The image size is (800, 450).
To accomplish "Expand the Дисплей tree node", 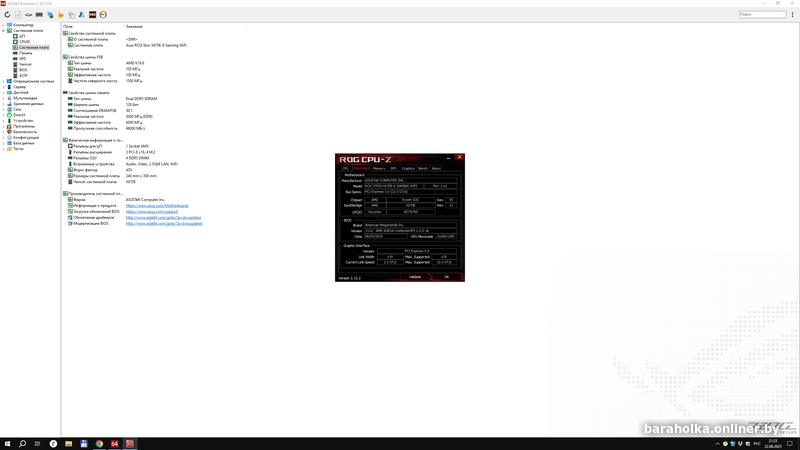I will click(x=4, y=92).
